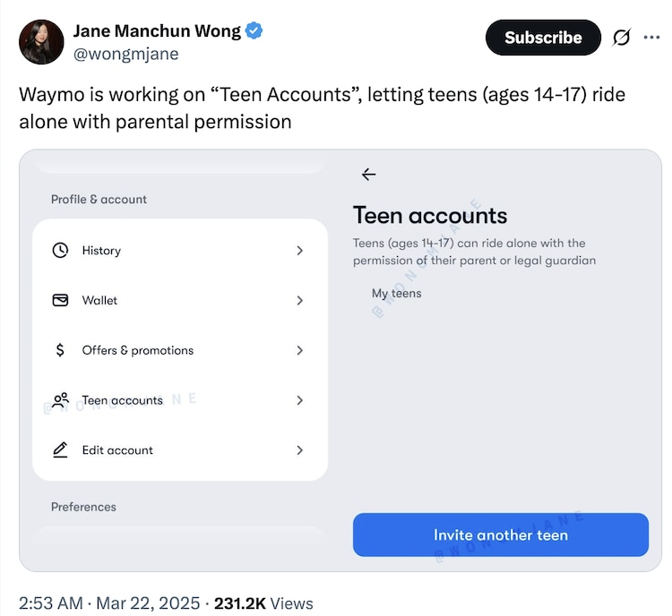This screenshot has width=672, height=616.
Task: Click the blue verified badge
Action: [x=254, y=31]
